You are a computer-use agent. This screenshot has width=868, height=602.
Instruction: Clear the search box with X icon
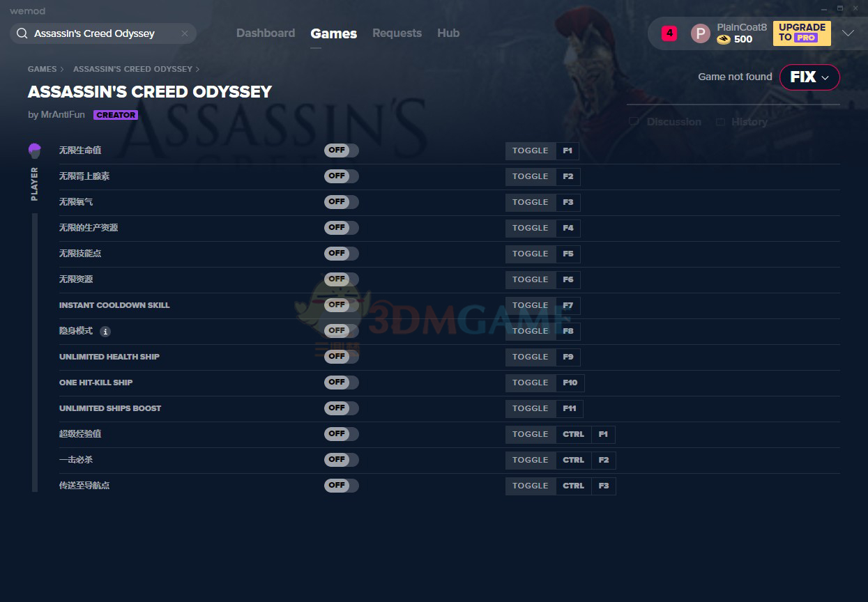pos(185,33)
